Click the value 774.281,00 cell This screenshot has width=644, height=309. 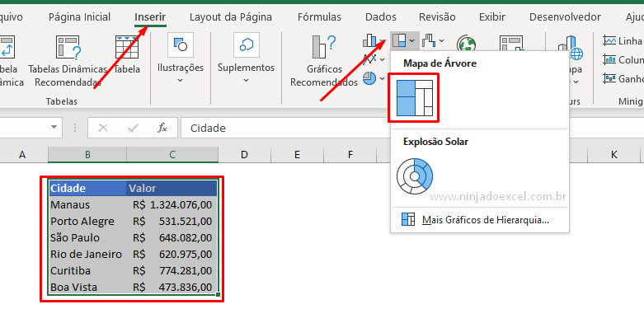[172, 270]
